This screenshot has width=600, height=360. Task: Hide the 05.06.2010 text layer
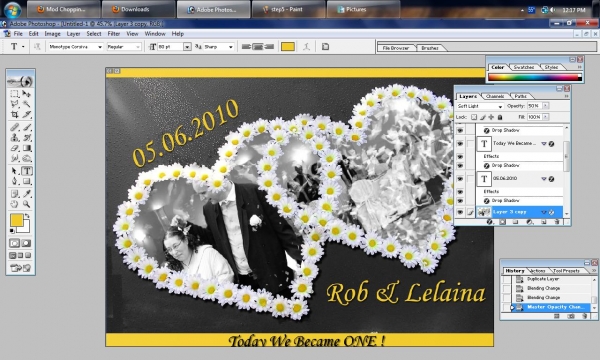pos(460,179)
